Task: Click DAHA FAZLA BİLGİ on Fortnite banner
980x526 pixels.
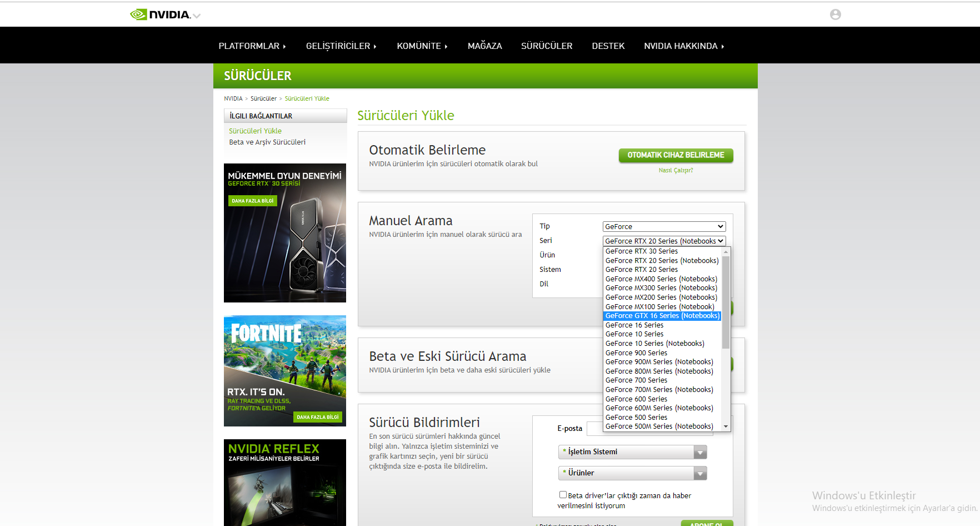Action: point(318,417)
